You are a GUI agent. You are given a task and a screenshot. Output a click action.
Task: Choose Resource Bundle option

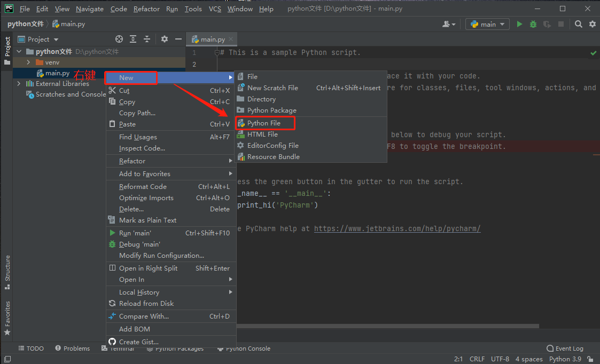pyautogui.click(x=311, y=157)
